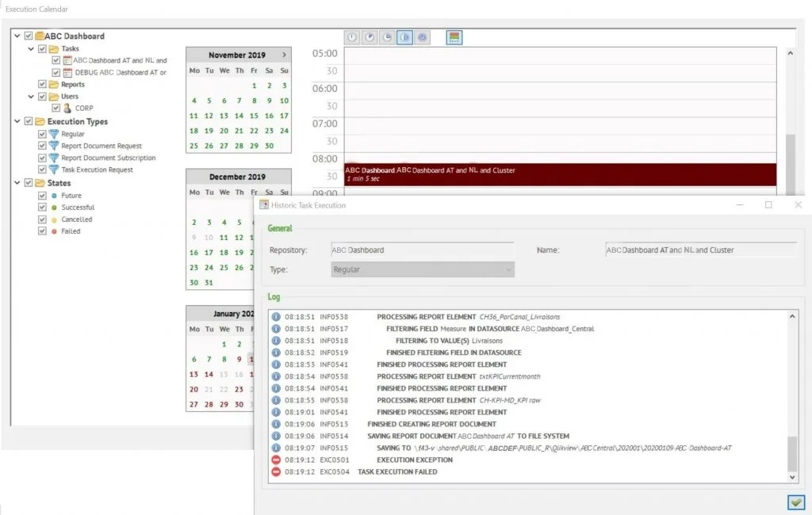Go to next month from November 2019
The image size is (812, 515).
click(285, 55)
